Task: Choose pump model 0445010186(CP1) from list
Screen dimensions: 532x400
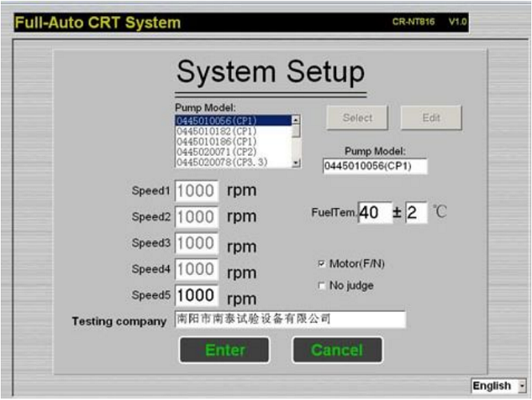Action: coord(232,142)
